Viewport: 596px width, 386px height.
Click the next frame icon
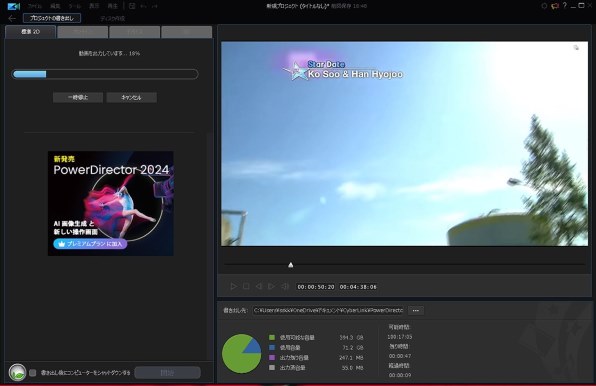(x=271, y=286)
